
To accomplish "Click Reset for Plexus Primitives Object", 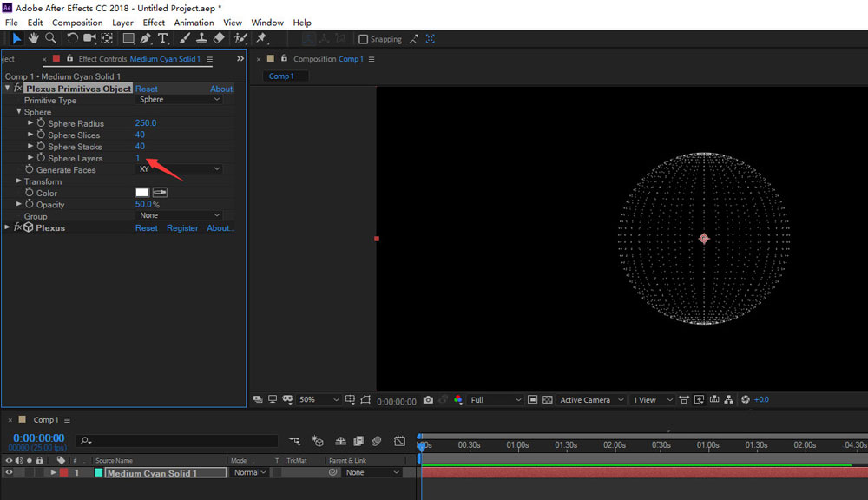I will [x=146, y=89].
